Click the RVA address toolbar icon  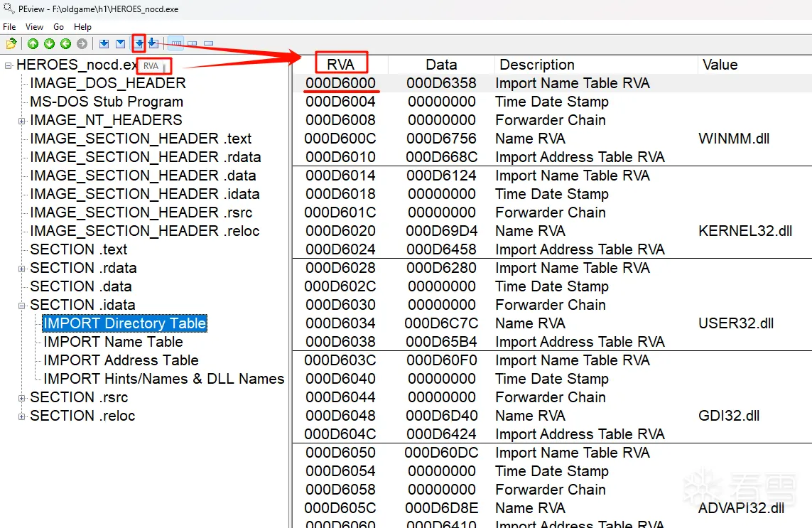tap(139, 44)
